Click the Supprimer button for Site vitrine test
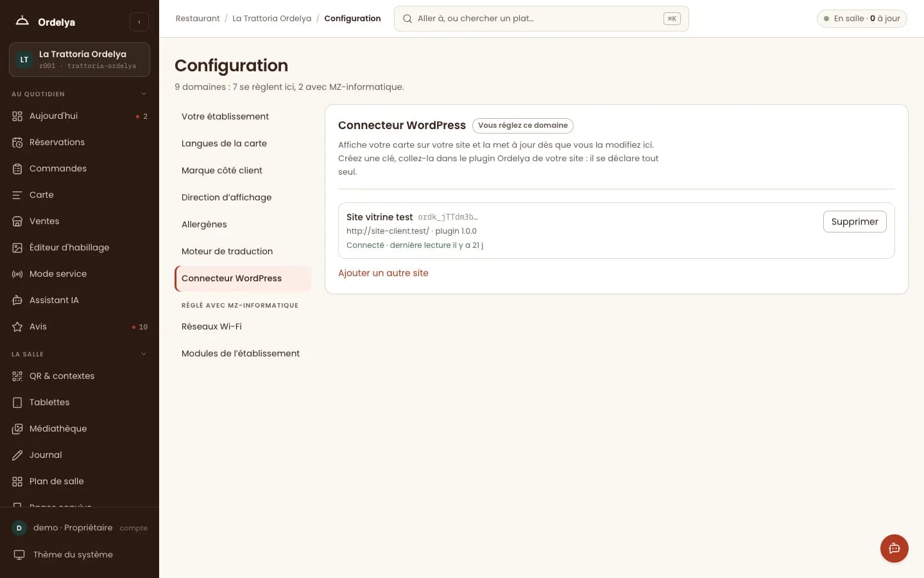 (x=855, y=222)
